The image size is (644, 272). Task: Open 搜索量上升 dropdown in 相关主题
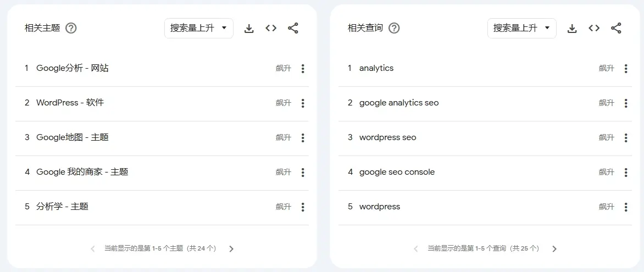199,29
